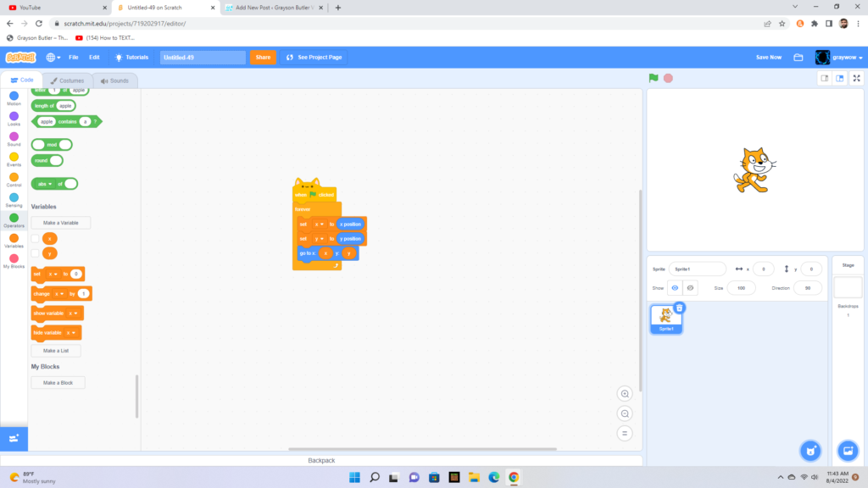Click the stop sign to halt scripts
Viewport: 868px width, 488px height.
coord(667,77)
